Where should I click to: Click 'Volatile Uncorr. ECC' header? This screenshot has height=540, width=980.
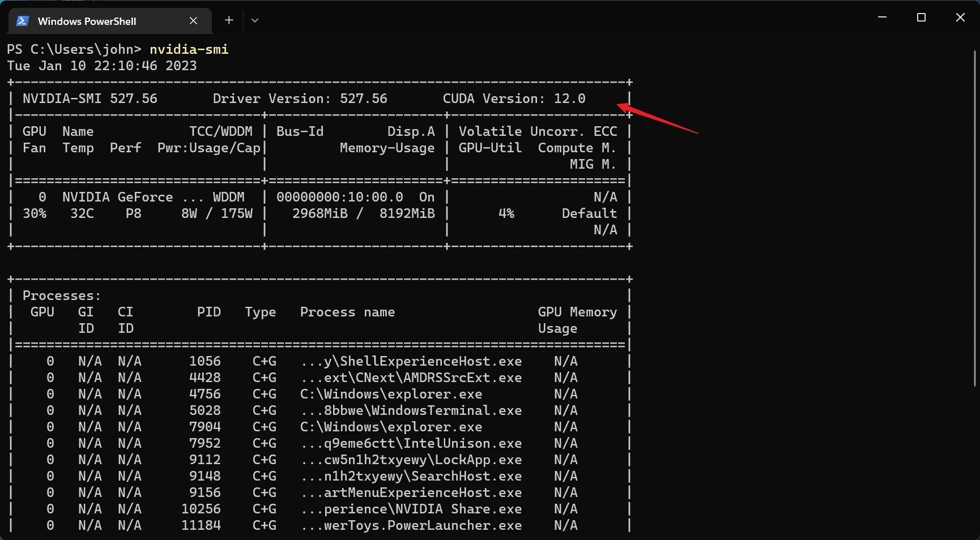point(538,131)
